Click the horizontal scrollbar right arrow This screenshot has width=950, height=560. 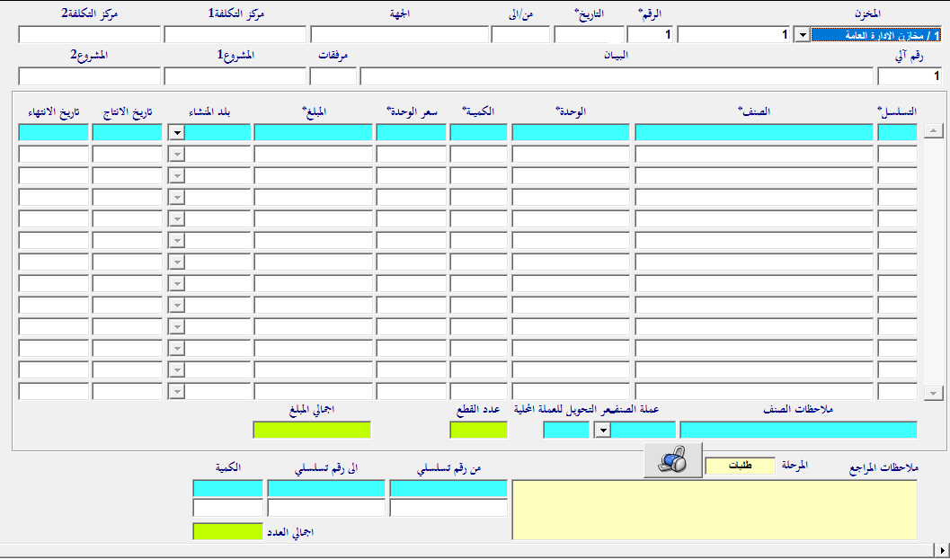tap(941, 549)
